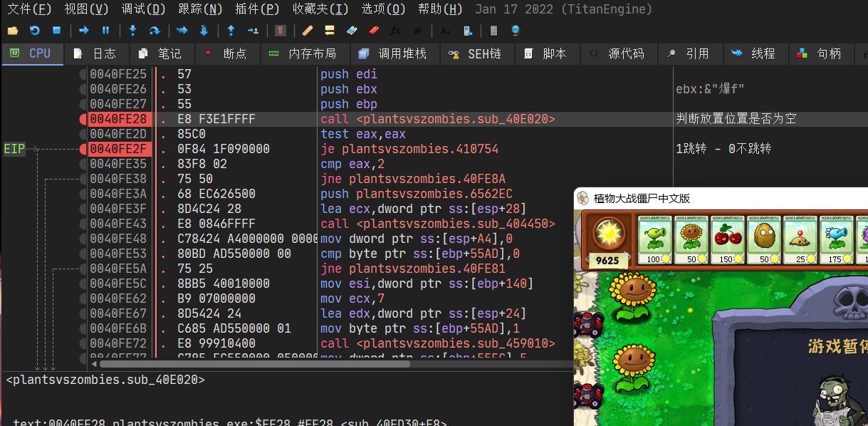Switch to the 笔记 tab
868x426 pixels.
point(162,53)
